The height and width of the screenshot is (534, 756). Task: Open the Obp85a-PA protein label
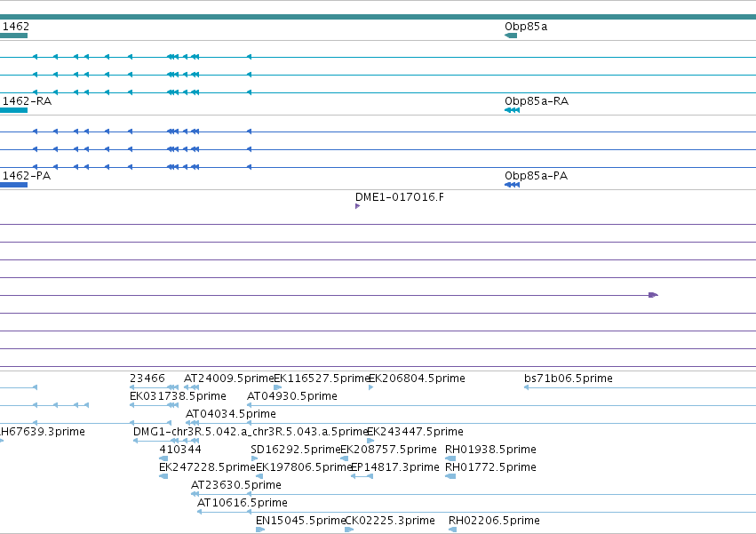[x=537, y=176]
